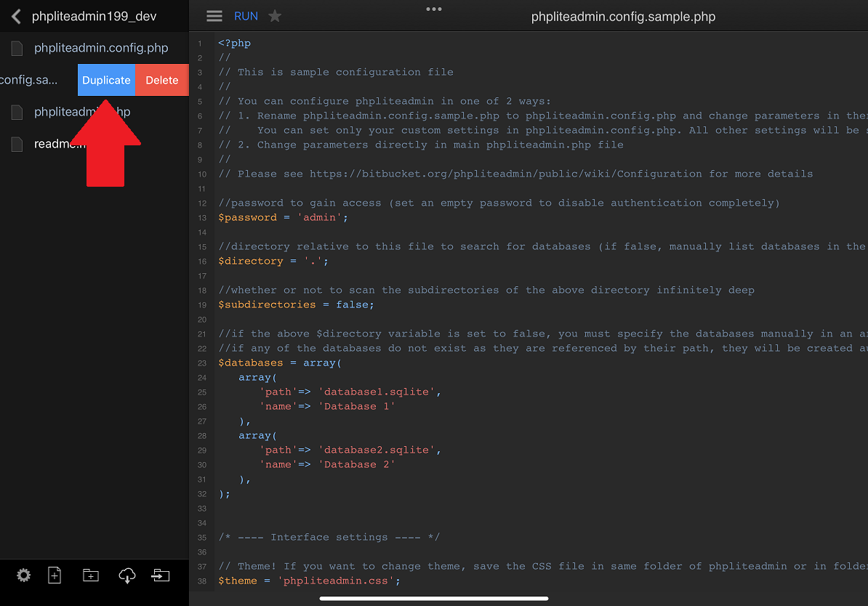Click the '//if the above $directory variable' comment
The height and width of the screenshot is (606, 868).
coord(543,334)
